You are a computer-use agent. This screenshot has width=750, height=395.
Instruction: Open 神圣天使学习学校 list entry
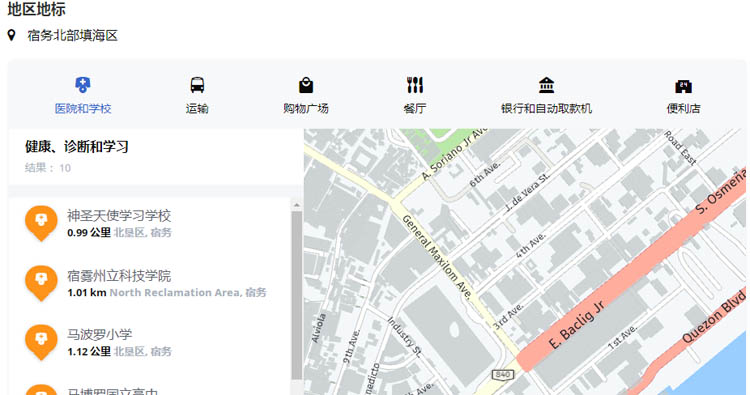[149, 223]
